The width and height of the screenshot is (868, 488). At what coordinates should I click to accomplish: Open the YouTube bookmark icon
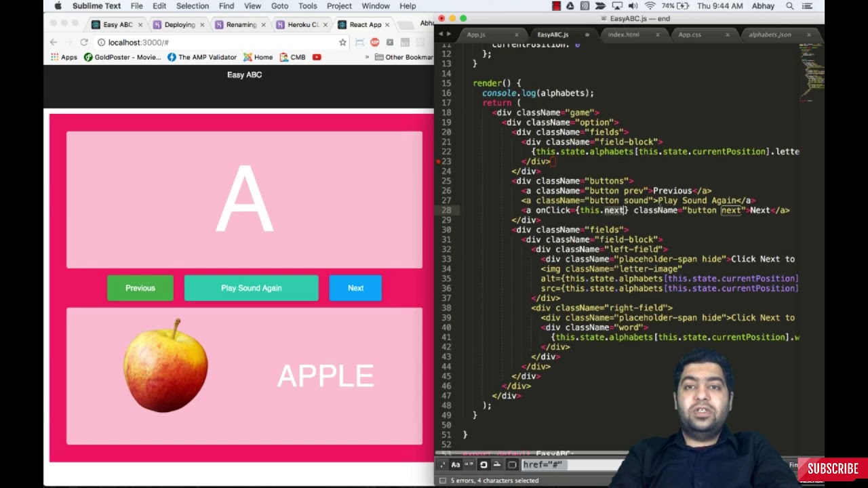pos(317,57)
